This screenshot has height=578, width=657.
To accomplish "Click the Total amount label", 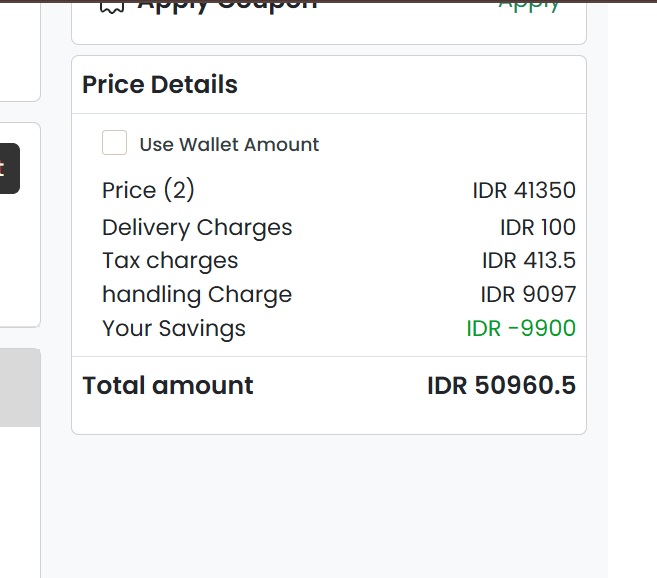I will (x=168, y=385).
